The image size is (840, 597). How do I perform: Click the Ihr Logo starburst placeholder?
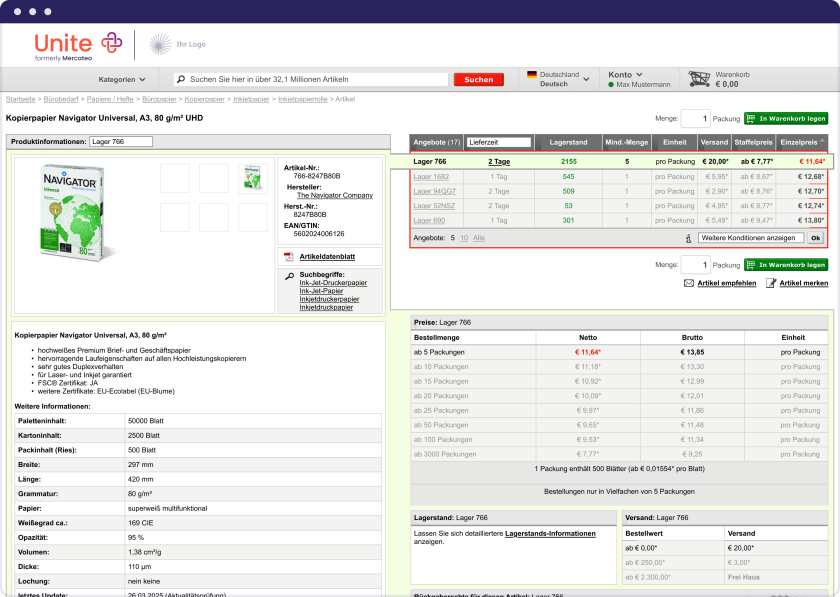[x=160, y=44]
